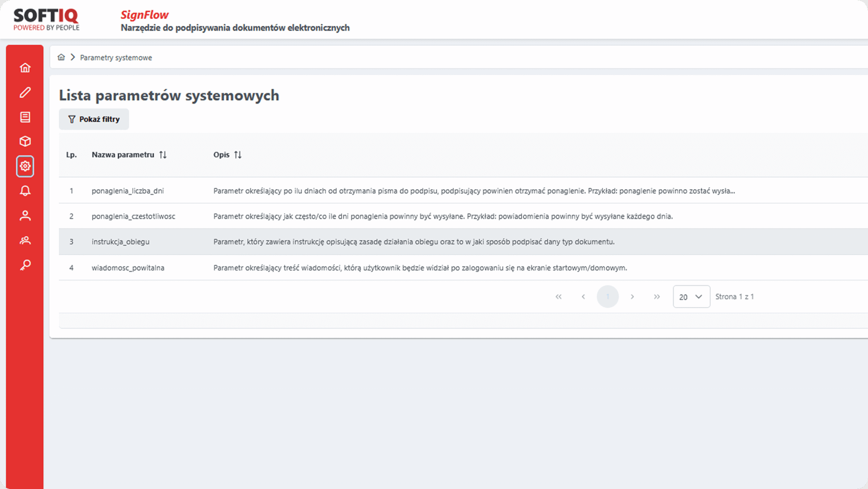Open the bell notifications icon in sidebar
Viewport: 868px width, 489px height.
25,190
